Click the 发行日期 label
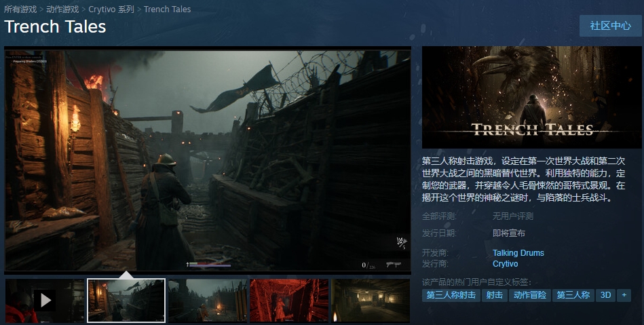 [x=439, y=233]
